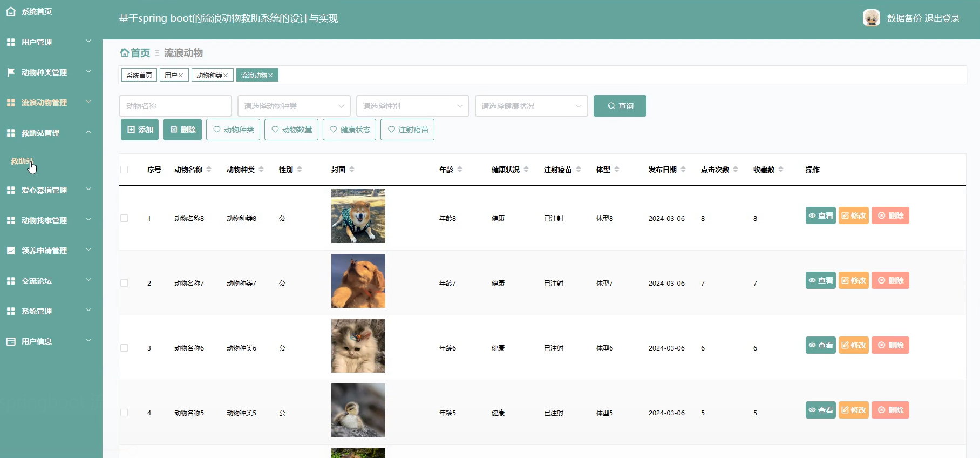Click the 添加 button
The width and height of the screenshot is (980, 458).
click(140, 130)
